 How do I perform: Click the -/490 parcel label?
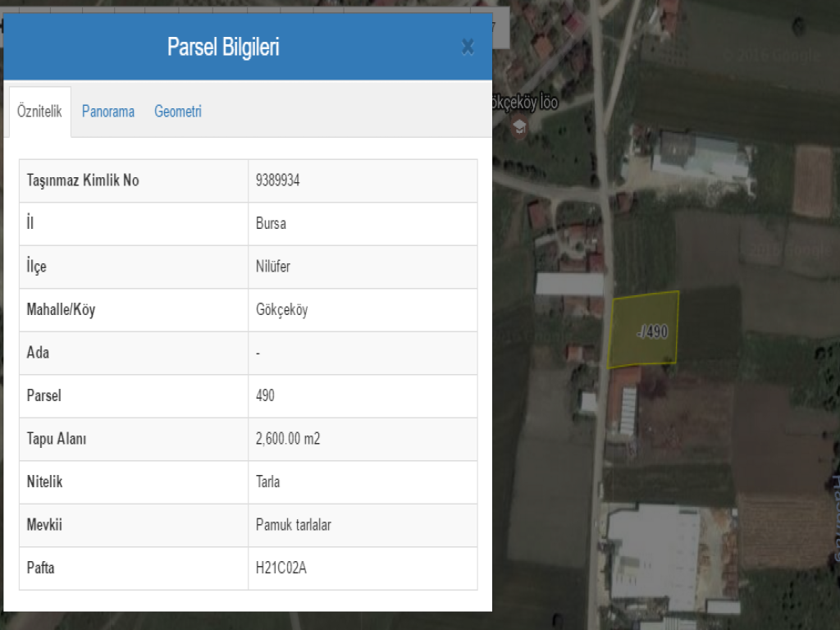(x=653, y=332)
